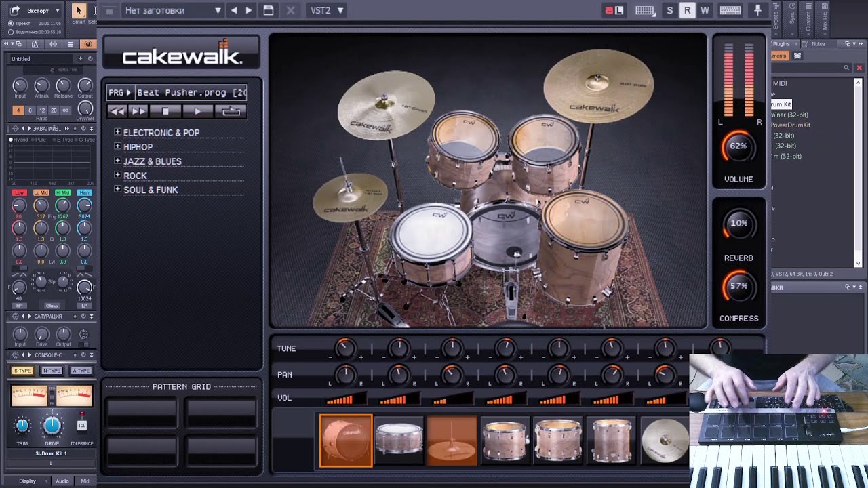Viewport: 868px width, 488px height.
Task: Enable the HP filter button
Action: point(19,306)
